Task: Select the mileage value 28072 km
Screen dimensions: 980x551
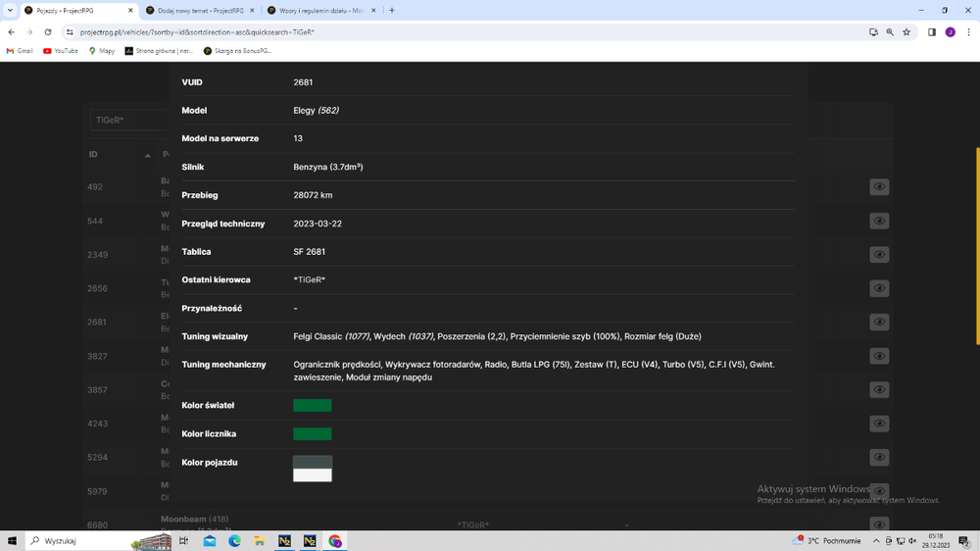Action: point(313,195)
